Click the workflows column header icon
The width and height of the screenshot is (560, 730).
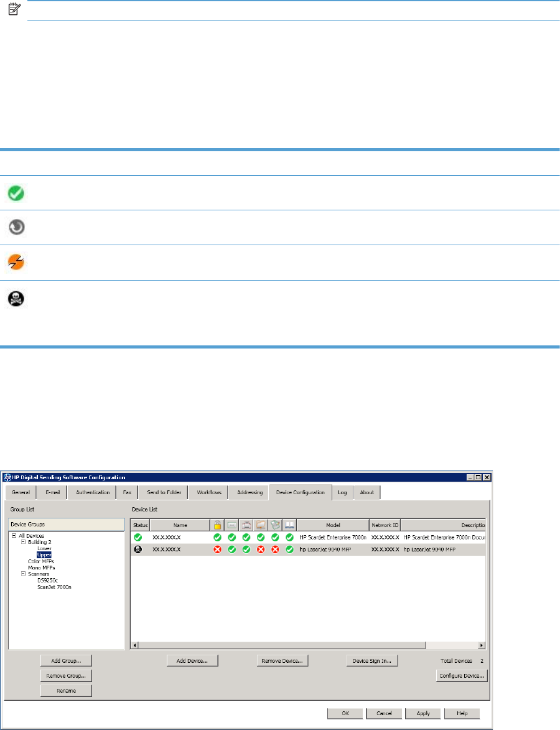point(275,525)
